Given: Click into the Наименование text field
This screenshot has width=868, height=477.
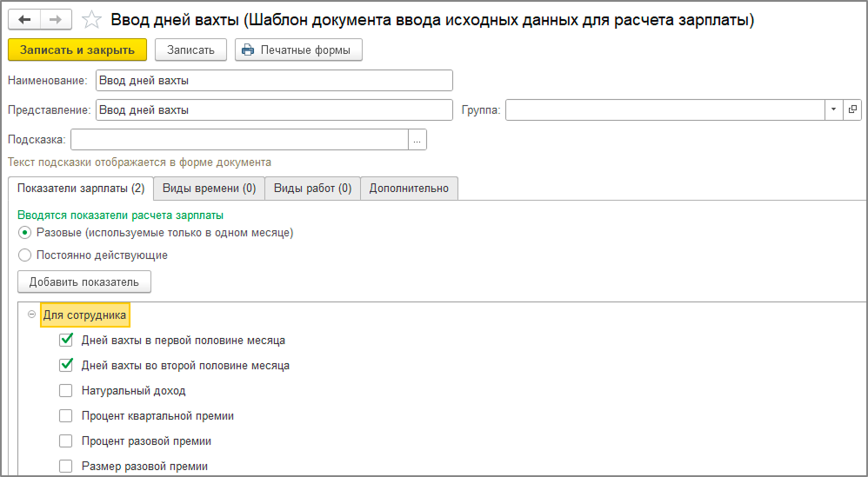Looking at the screenshot, I should [x=274, y=81].
